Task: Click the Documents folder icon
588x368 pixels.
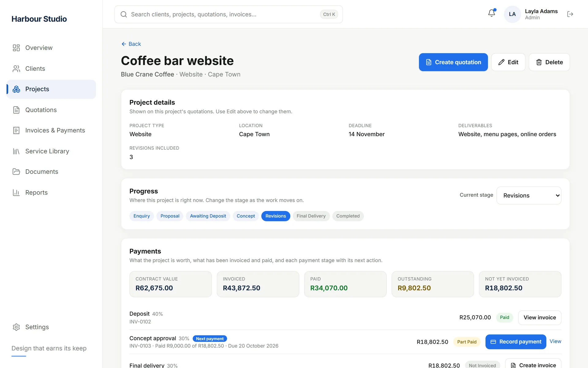Action: (x=16, y=172)
